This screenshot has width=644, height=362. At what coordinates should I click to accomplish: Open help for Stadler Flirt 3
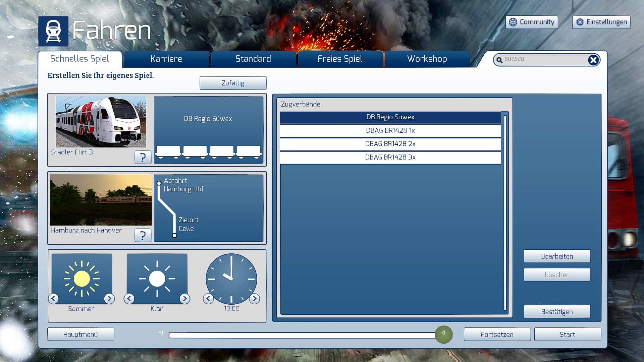143,157
